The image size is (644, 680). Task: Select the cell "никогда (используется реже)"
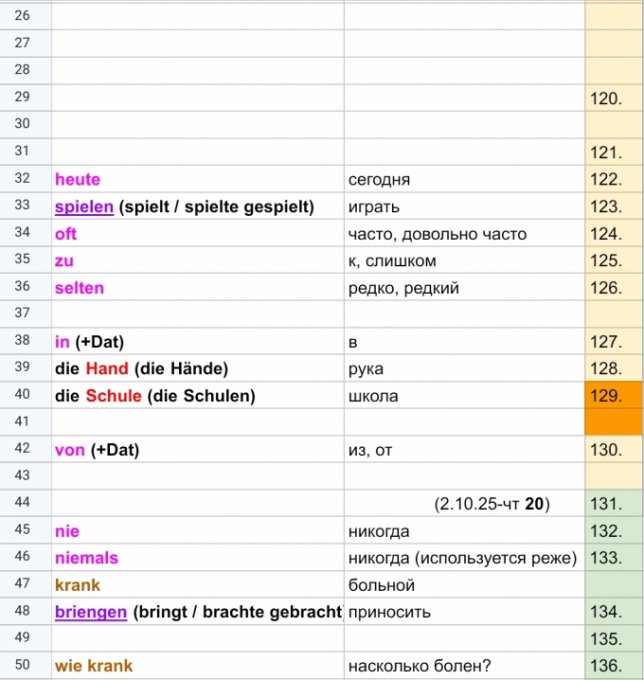[462, 558]
